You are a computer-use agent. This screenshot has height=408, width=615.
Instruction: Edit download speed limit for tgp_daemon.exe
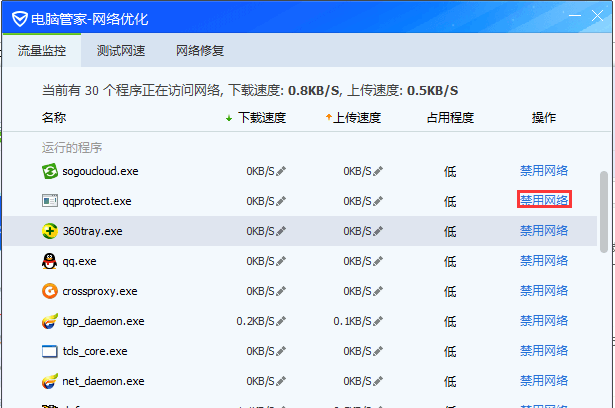click(281, 321)
